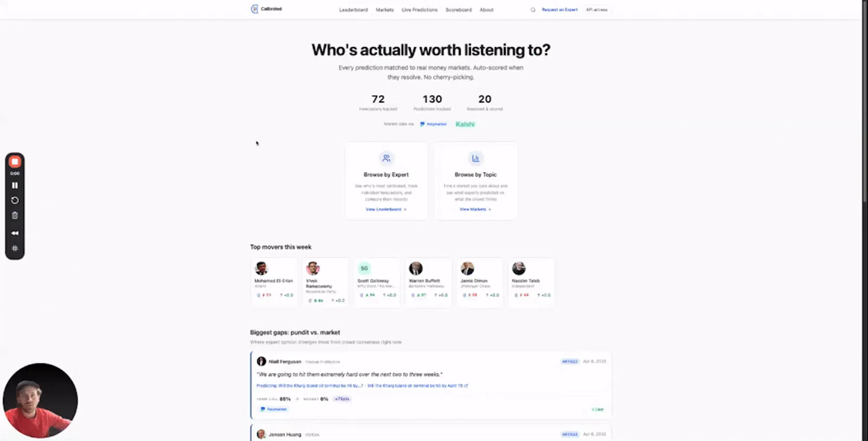This screenshot has width=868, height=441.
Task: Click the ARTICLE badge on Jensen Huang's card
Action: (x=570, y=434)
